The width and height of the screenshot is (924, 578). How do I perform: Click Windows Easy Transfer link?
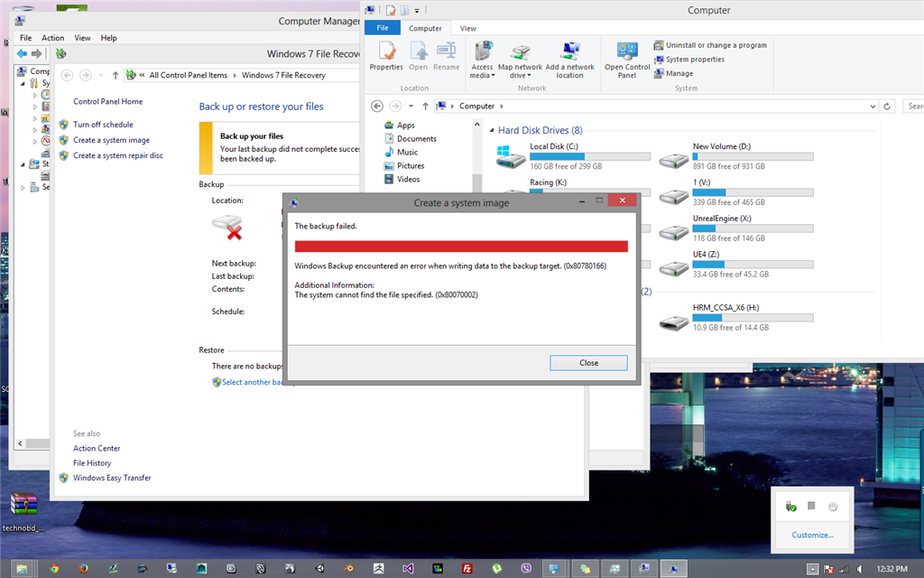point(112,478)
